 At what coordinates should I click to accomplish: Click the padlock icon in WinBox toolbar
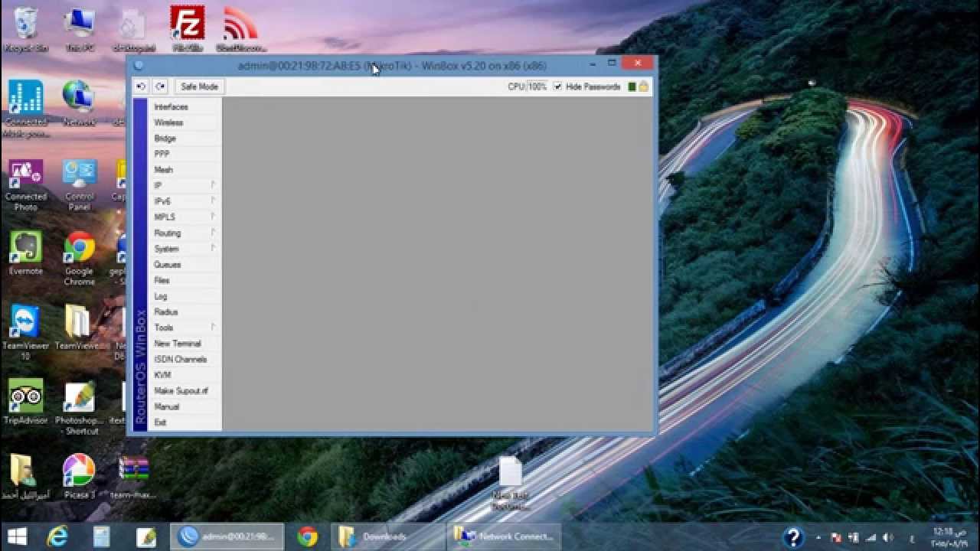644,86
